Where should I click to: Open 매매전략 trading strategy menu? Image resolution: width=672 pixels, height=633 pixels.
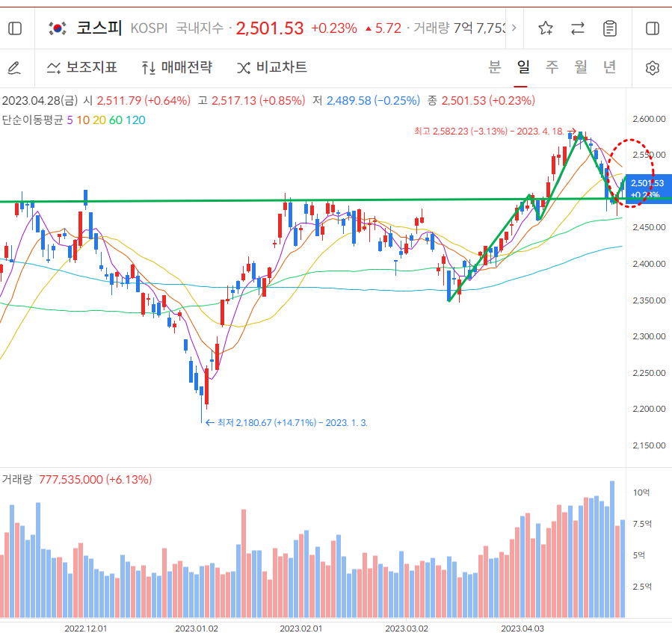coord(177,67)
